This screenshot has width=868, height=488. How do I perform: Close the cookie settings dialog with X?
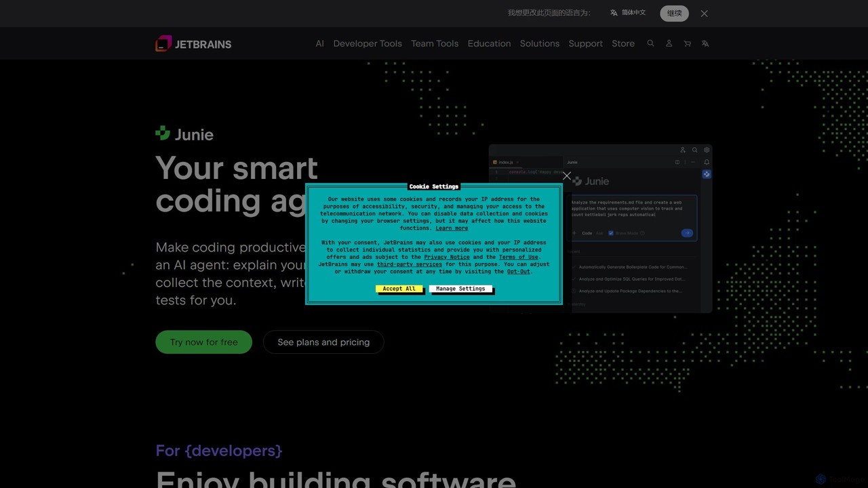[567, 176]
